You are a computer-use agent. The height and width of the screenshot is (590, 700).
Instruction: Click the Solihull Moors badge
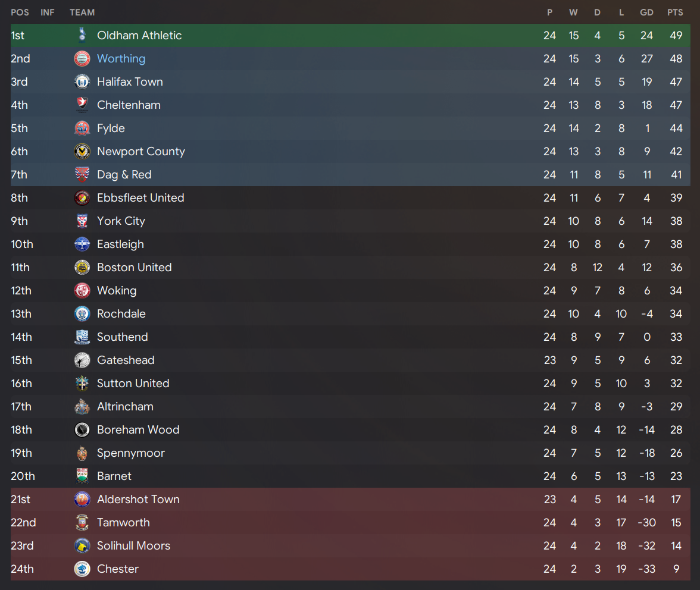82,545
